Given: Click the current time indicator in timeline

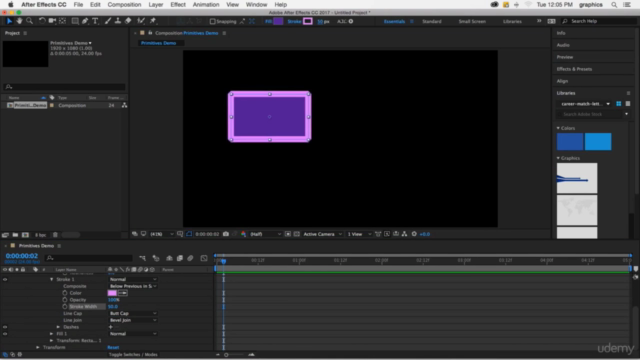Looking at the screenshot, I should click(x=223, y=261).
